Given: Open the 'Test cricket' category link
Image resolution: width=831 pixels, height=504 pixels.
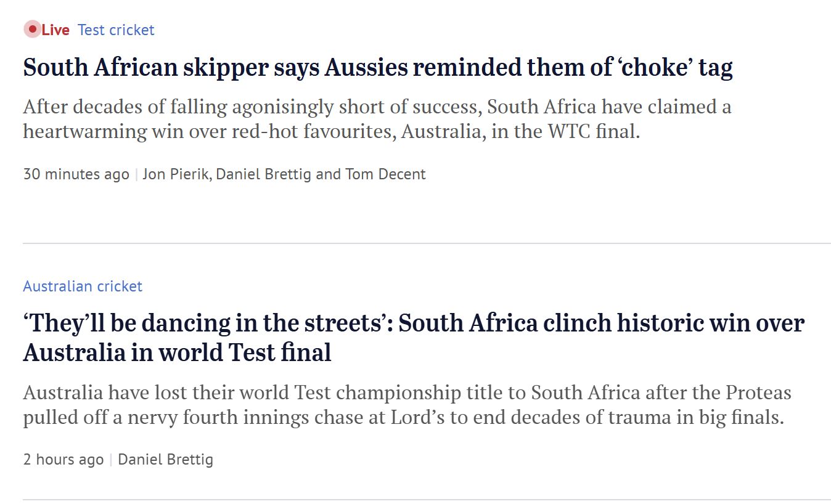Looking at the screenshot, I should pyautogui.click(x=116, y=30).
